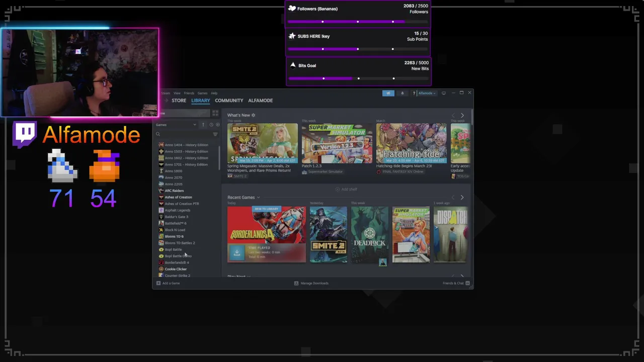Open the Steam menu

coord(166,93)
